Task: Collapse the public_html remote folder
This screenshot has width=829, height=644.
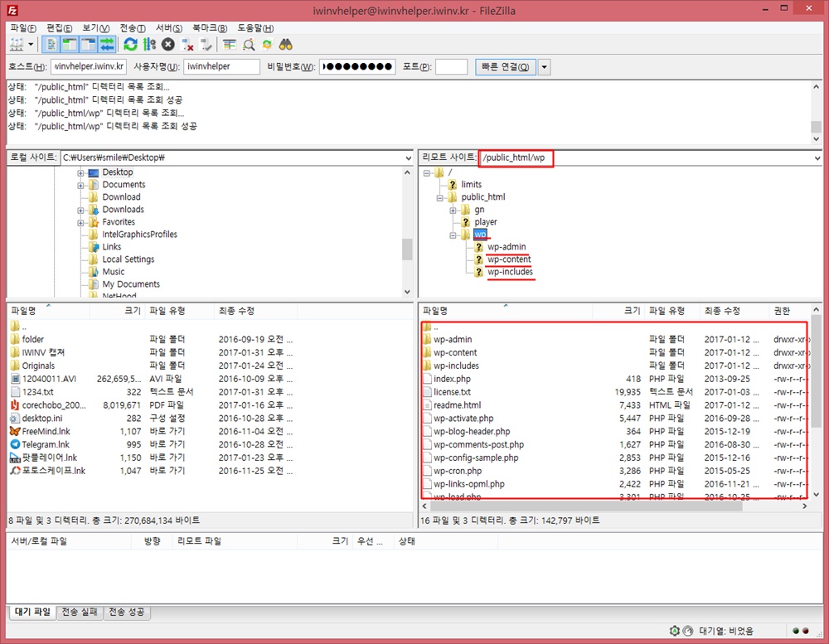Action: 440,198
